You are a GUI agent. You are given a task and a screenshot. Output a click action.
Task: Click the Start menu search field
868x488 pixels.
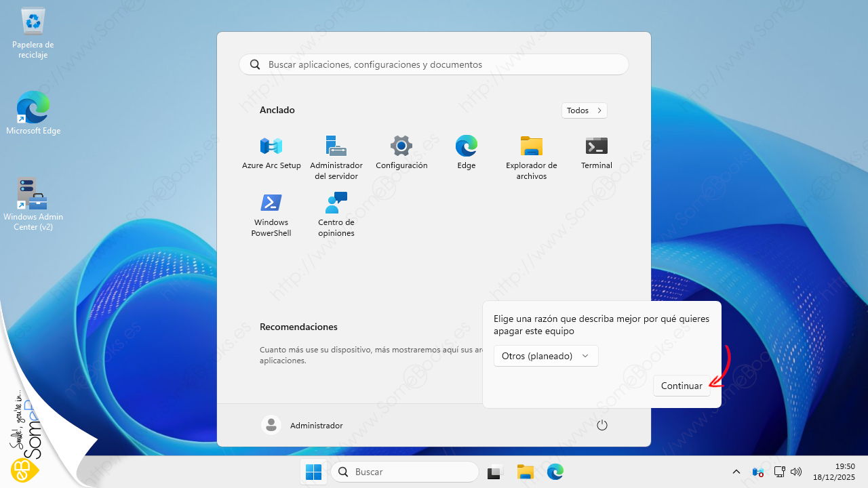[434, 64]
